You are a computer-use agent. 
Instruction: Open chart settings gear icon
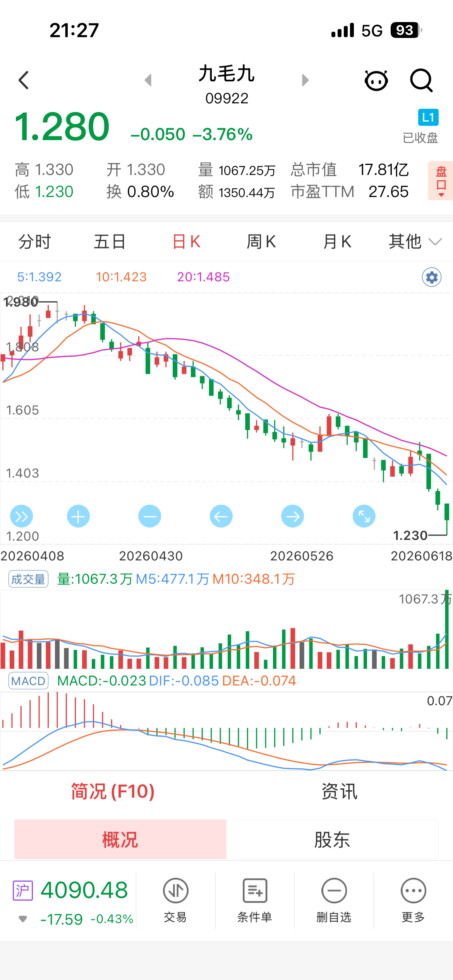[432, 277]
